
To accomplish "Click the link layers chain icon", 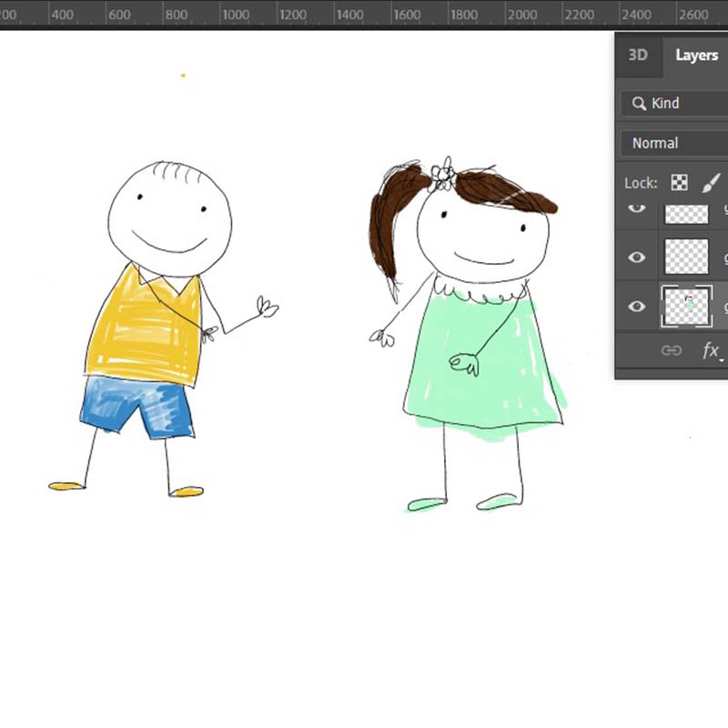I will click(x=672, y=350).
